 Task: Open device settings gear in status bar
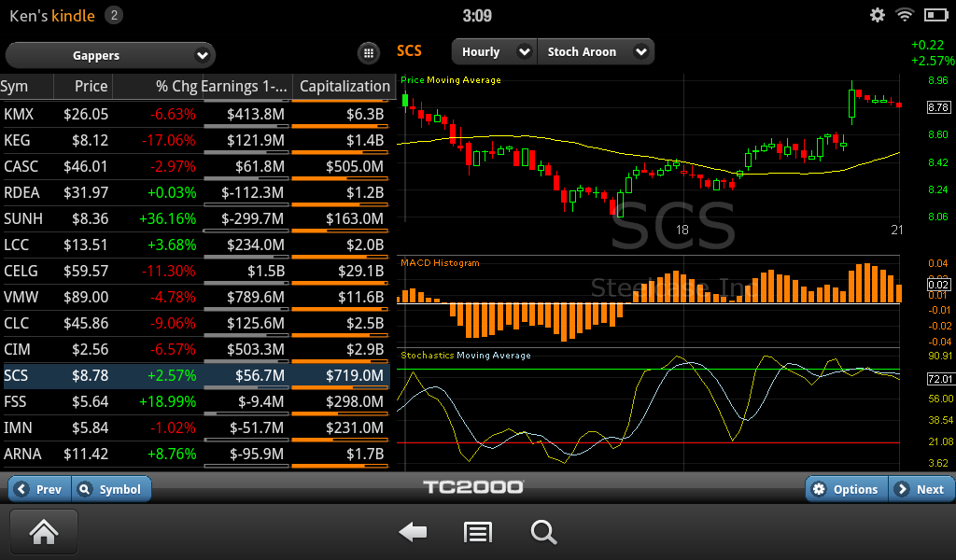click(x=878, y=15)
